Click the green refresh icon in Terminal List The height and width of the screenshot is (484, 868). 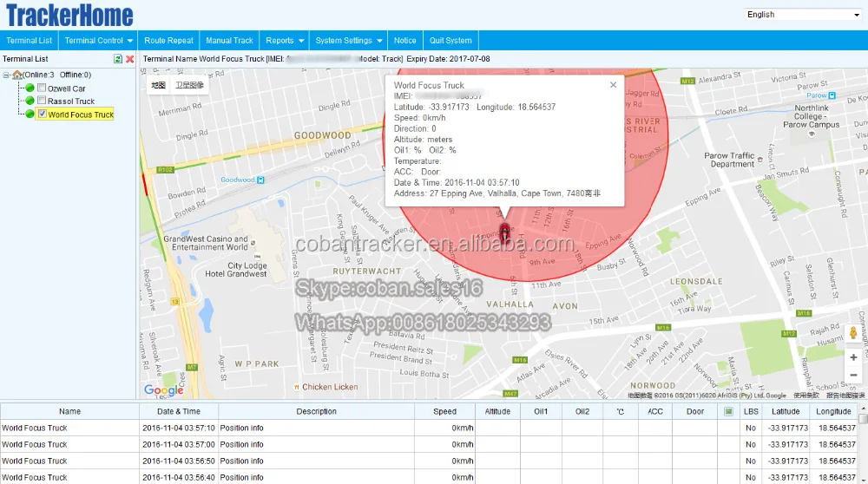pyautogui.click(x=118, y=59)
